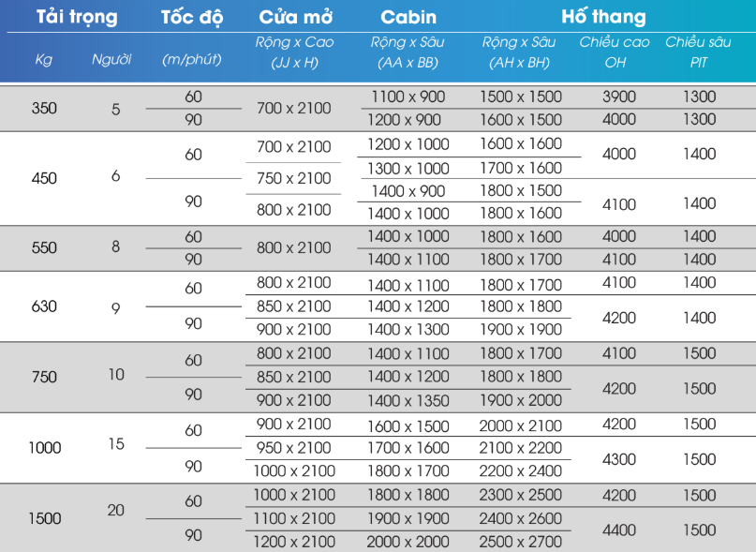Click the "Cửa mở" column header
756x552 pixels.
(x=295, y=18)
